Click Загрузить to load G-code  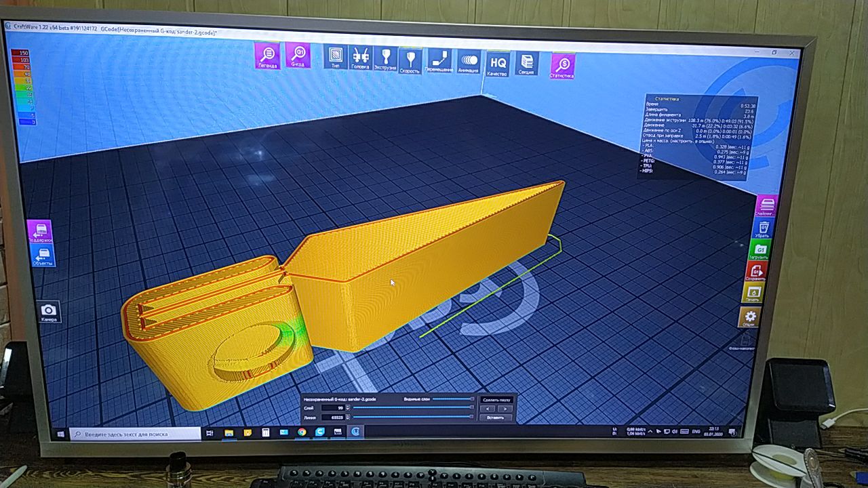(x=759, y=249)
